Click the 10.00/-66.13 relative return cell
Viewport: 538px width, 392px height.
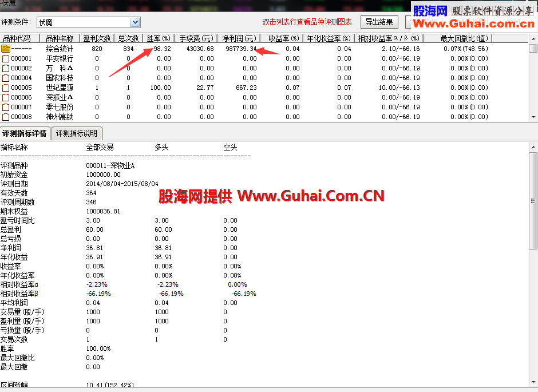point(399,88)
